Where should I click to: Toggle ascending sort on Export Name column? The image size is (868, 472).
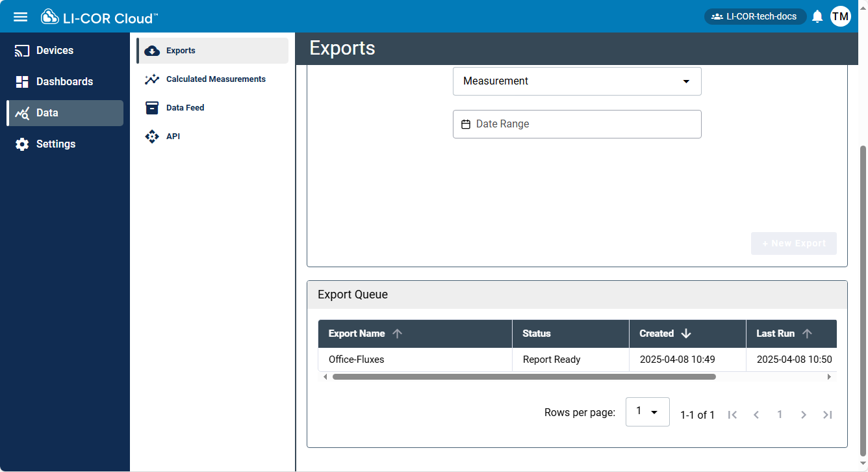click(397, 333)
